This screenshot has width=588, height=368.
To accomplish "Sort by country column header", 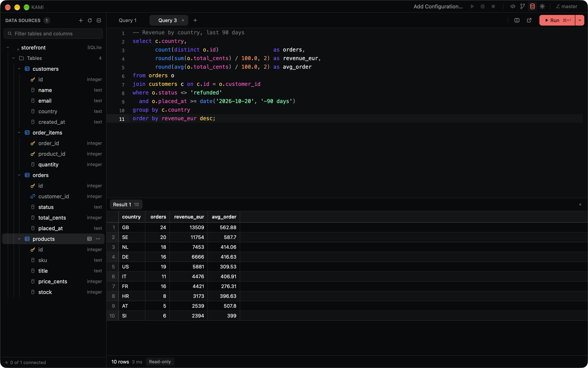I will pos(131,217).
